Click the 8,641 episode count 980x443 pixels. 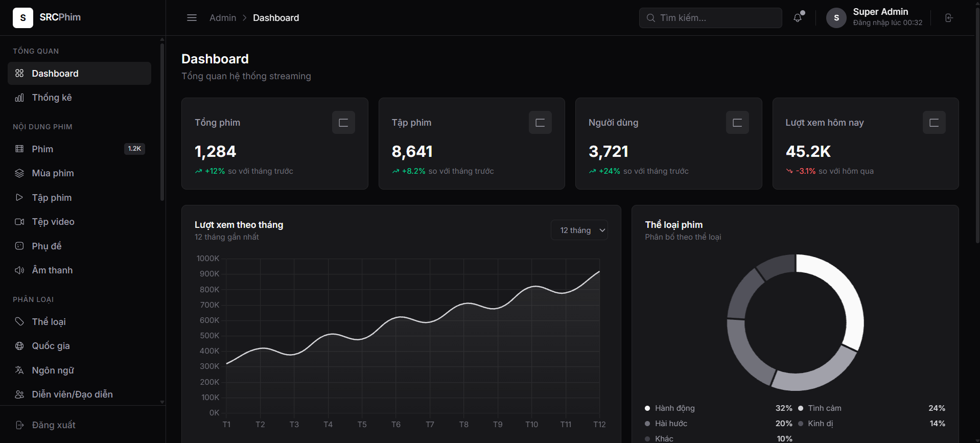coord(412,151)
